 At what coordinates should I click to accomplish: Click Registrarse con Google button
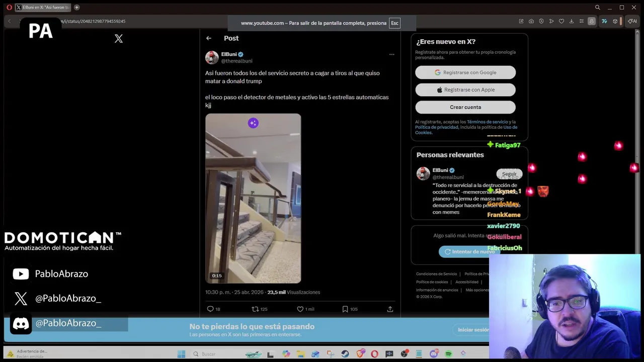[x=465, y=72]
